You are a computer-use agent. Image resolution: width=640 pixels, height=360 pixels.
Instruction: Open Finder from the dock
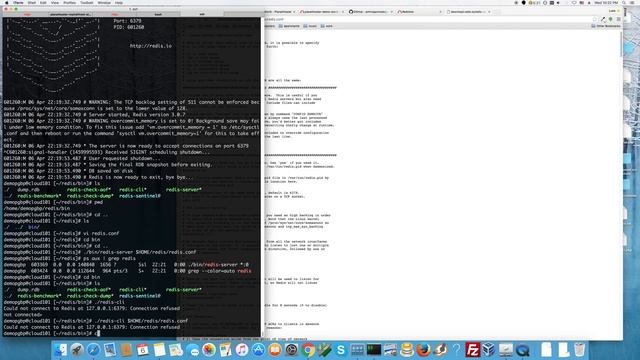pos(60,350)
